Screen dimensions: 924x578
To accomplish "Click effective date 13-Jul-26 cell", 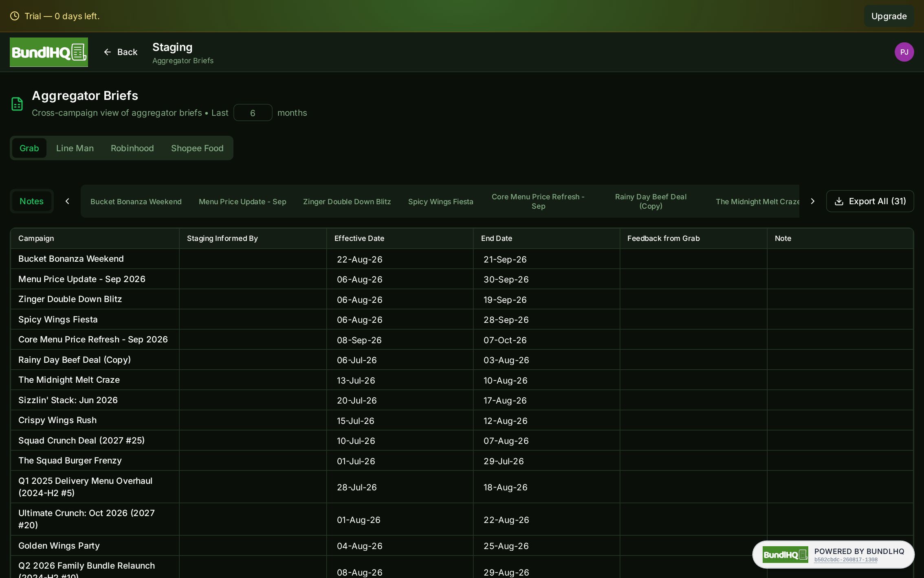I will pos(400,380).
